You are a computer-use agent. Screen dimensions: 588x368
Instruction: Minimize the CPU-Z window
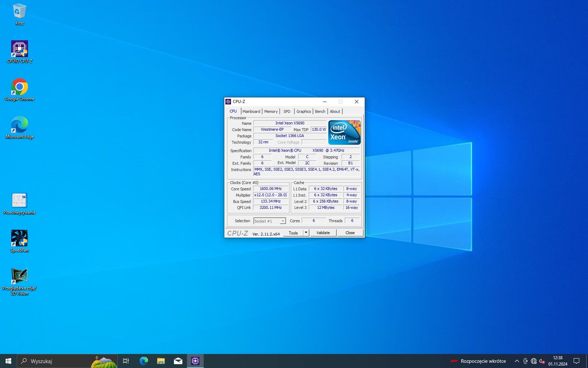(x=325, y=102)
